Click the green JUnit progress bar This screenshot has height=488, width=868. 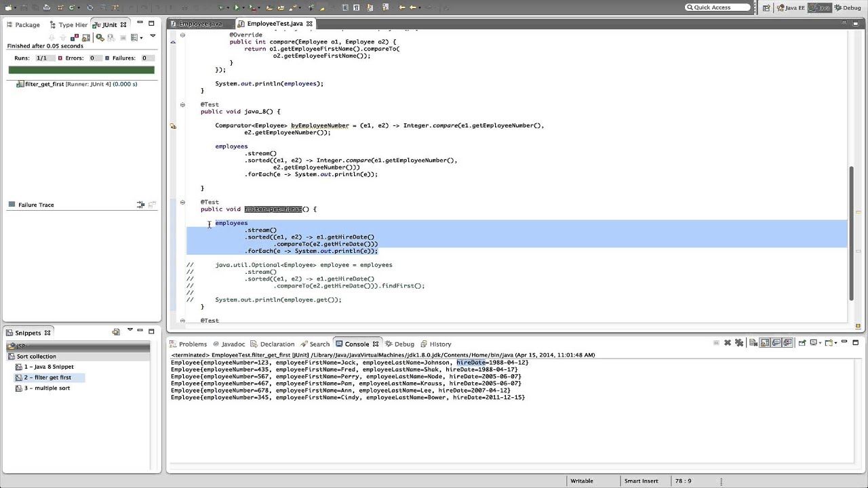[81, 70]
